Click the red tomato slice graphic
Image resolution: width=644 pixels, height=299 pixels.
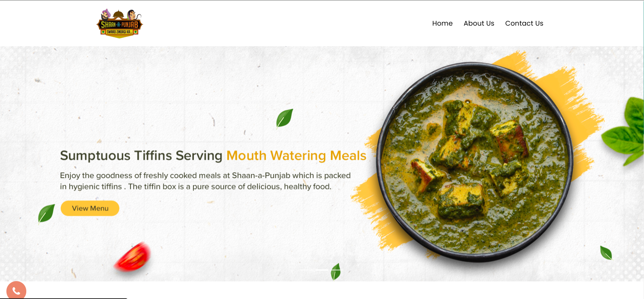coord(132,257)
